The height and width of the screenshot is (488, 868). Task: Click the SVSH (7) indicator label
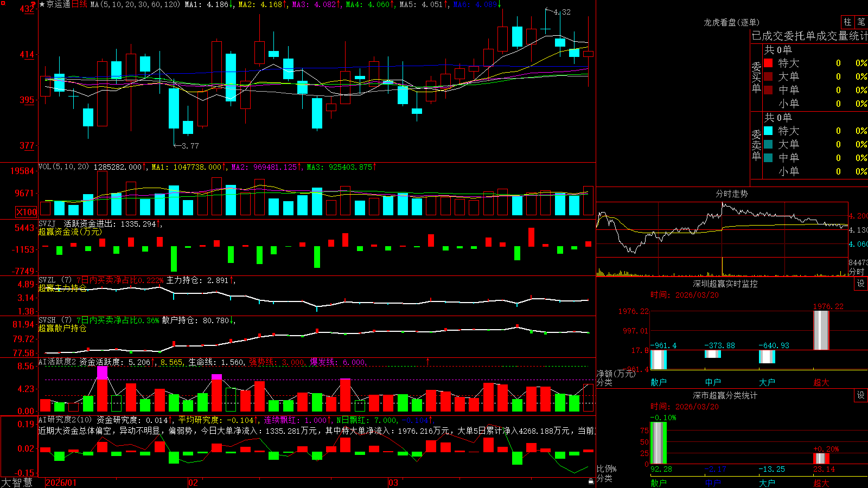tap(55, 320)
